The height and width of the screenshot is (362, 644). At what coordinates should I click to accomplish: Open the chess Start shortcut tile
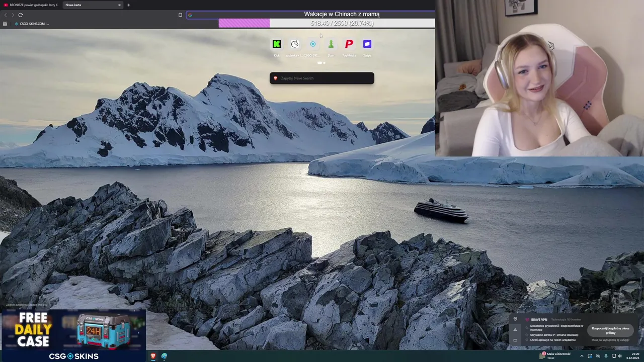click(331, 44)
